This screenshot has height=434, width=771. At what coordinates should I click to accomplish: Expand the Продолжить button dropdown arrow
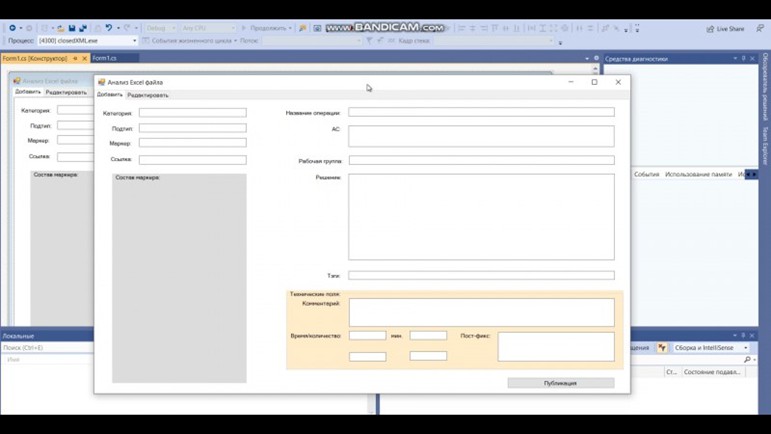tap(290, 29)
